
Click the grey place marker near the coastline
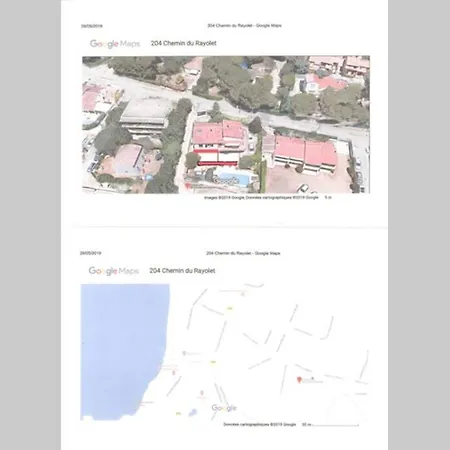point(184,353)
